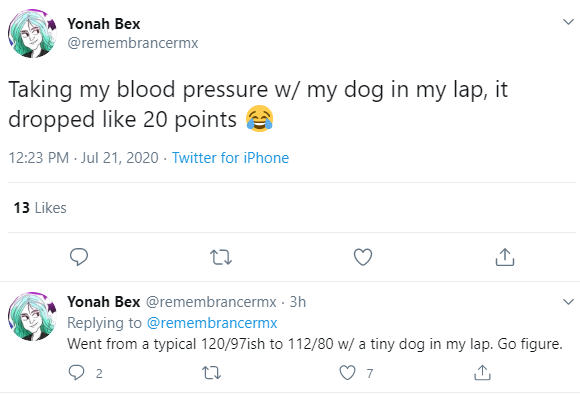The height and width of the screenshot is (396, 580).
Task: Retweet the main tweet
Action: [x=221, y=257]
